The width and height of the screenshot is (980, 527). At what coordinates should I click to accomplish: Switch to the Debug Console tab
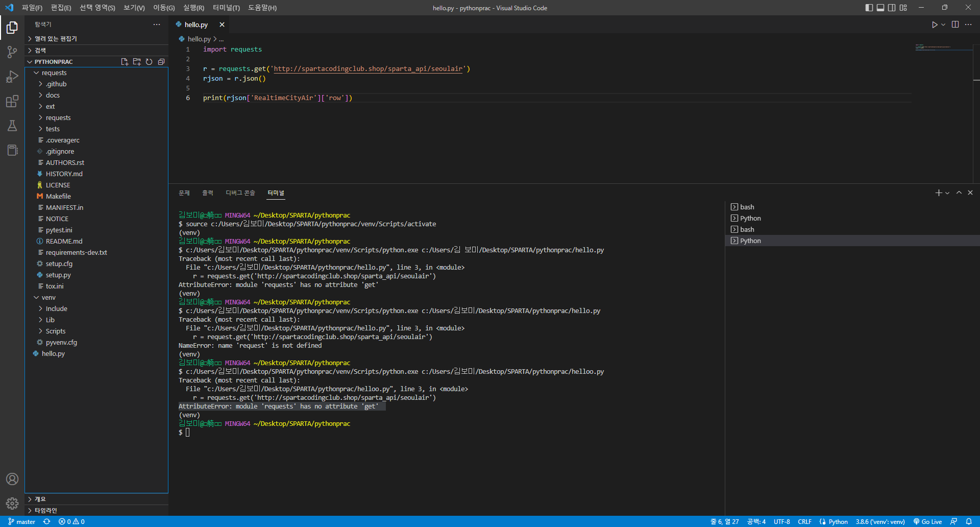pos(240,193)
